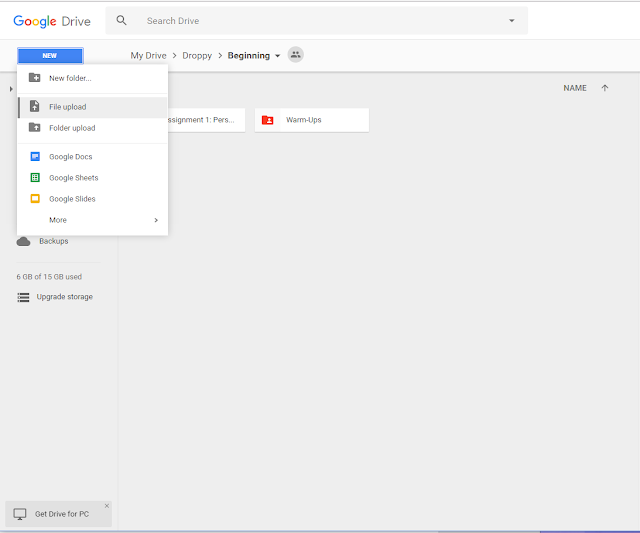The height and width of the screenshot is (533, 640).
Task: Open the Warm-Ups folder
Action: tap(312, 120)
